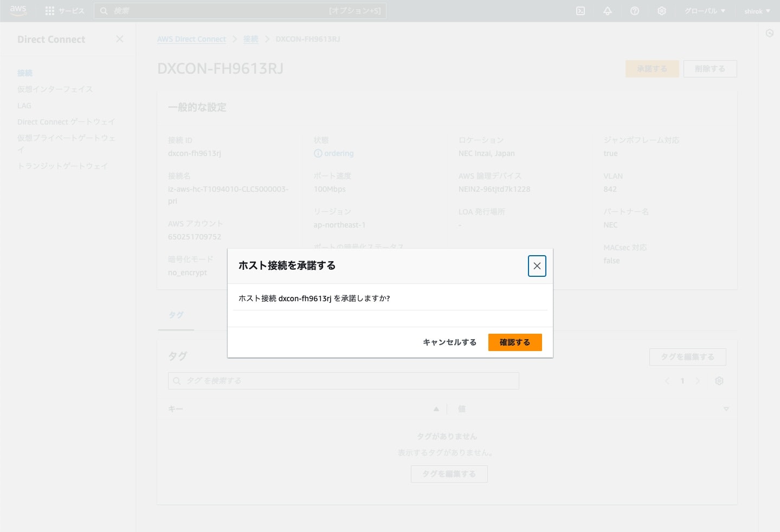Open CloudShell terminal icon
Image resolution: width=780 pixels, height=532 pixels.
coord(581,11)
